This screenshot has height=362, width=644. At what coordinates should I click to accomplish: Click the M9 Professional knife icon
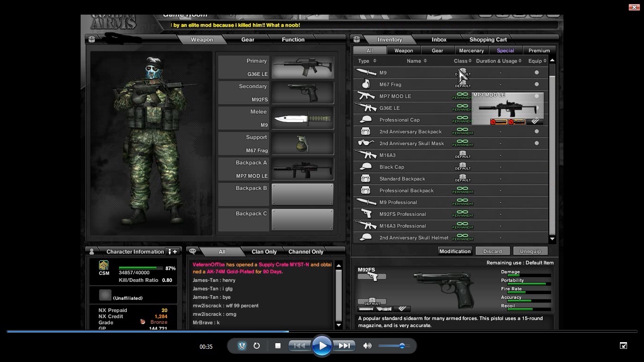click(366, 202)
